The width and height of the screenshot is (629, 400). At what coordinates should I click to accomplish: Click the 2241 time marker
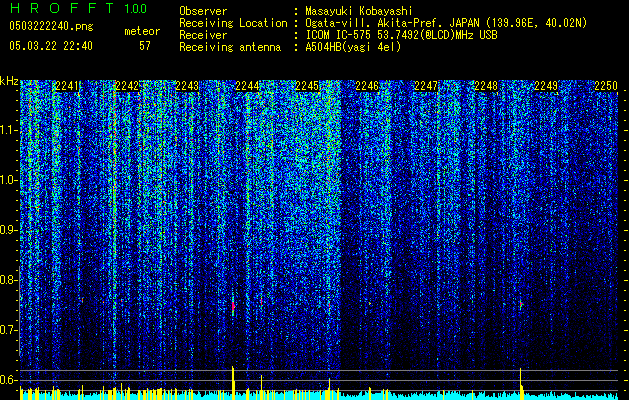click(67, 86)
